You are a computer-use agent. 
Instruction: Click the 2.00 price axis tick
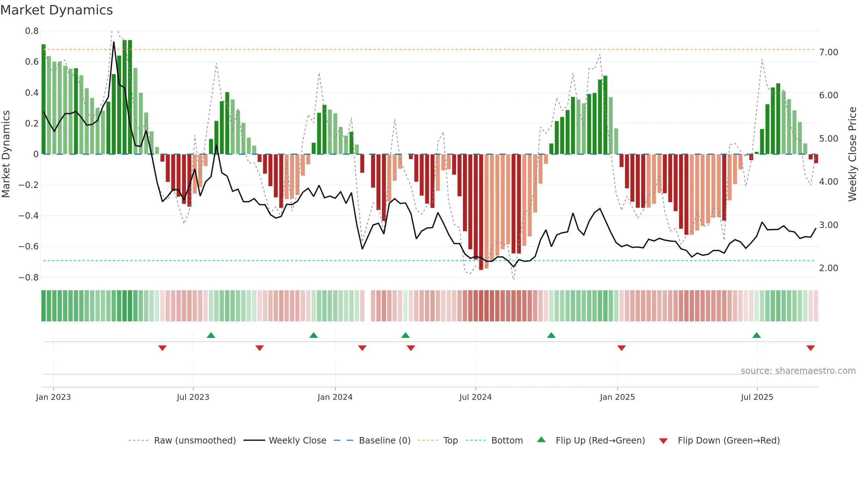829,268
